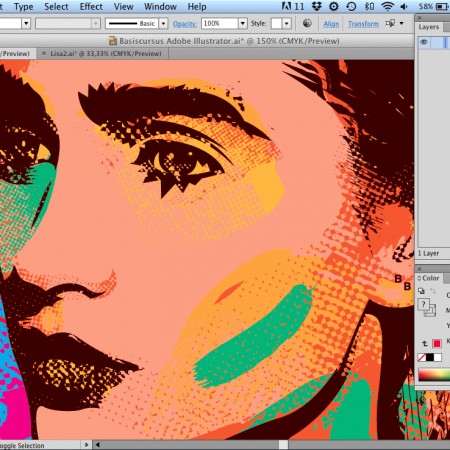This screenshot has width=450, height=450.
Task: Click the '1 Layer' count text
Action: [428, 253]
